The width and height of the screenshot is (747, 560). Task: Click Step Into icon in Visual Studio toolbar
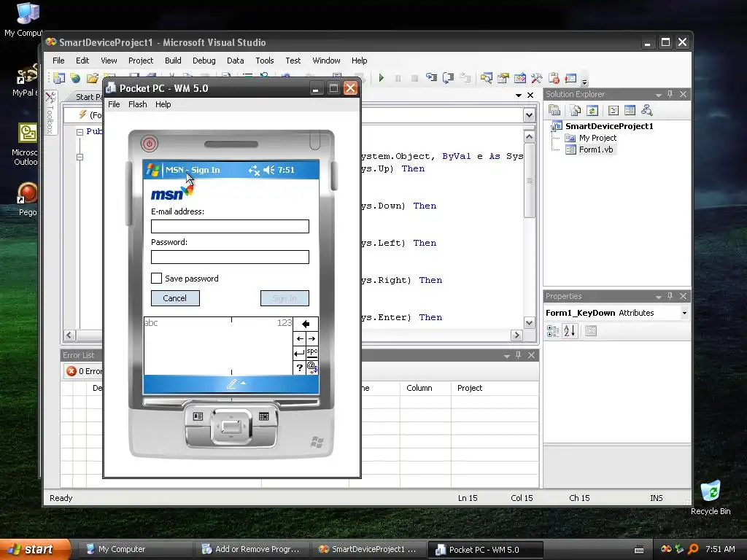(x=432, y=77)
